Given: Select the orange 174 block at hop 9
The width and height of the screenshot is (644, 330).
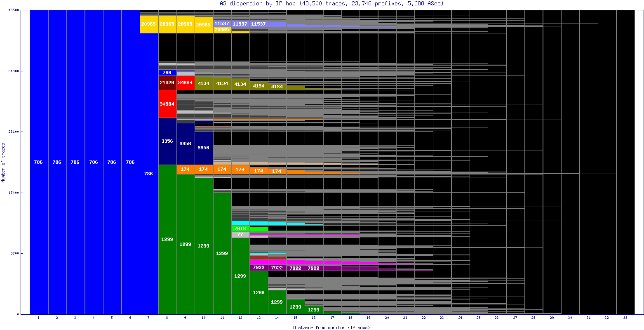Looking at the screenshot, I should [186, 169].
